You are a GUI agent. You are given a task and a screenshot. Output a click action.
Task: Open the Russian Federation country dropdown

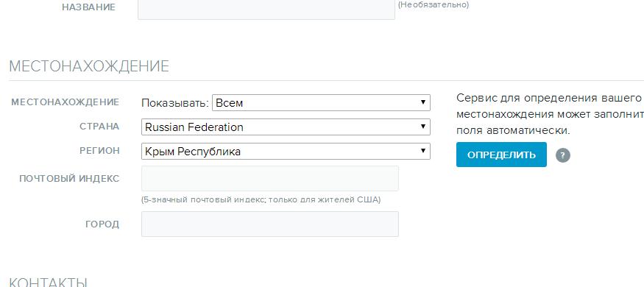(x=286, y=127)
